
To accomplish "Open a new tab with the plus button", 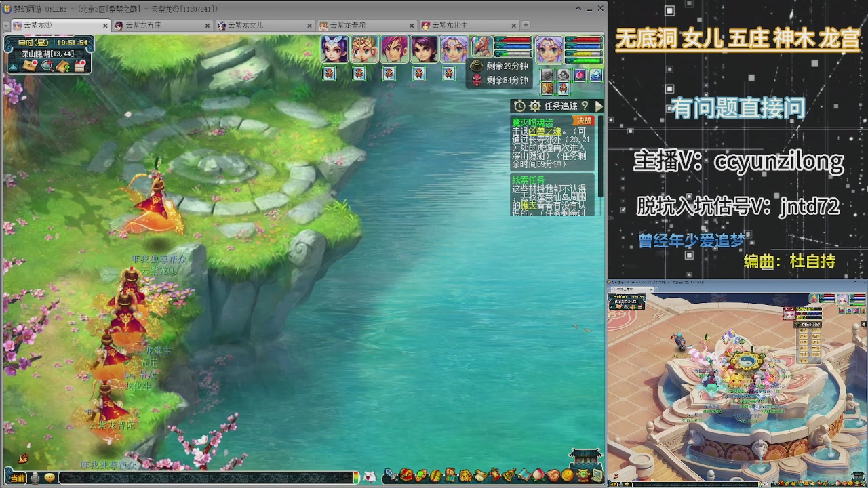I will point(526,25).
